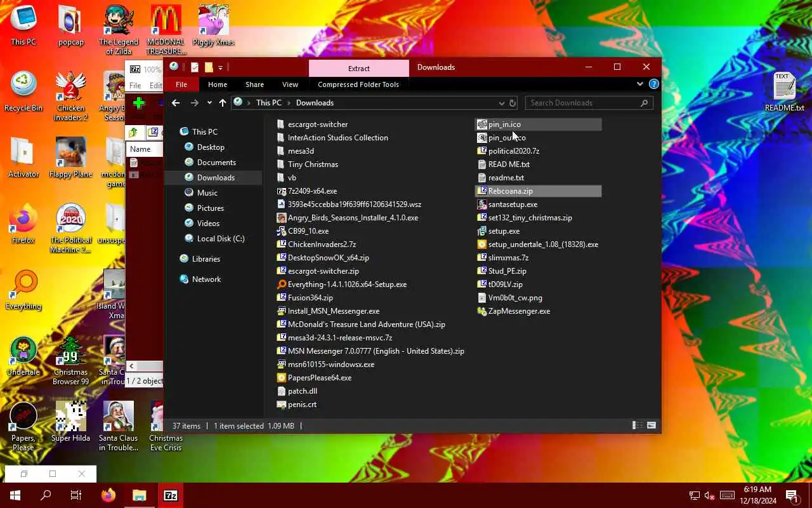Open Firefox desktop shortcut
Viewport: 812px width, 508px height.
[x=23, y=224]
